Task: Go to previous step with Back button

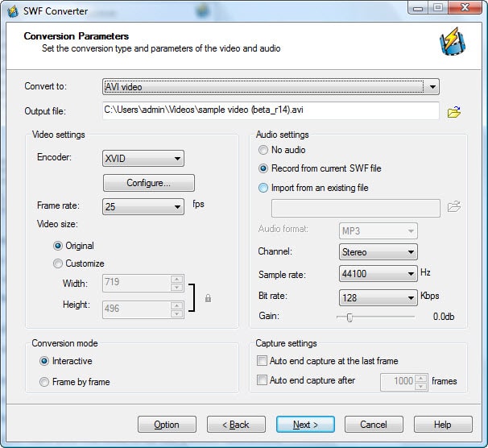Action: pos(236,425)
